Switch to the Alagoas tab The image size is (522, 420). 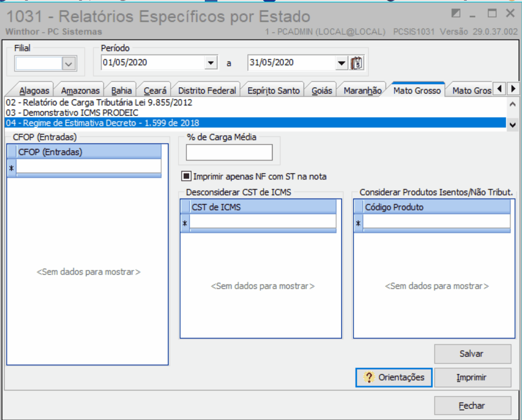34,90
